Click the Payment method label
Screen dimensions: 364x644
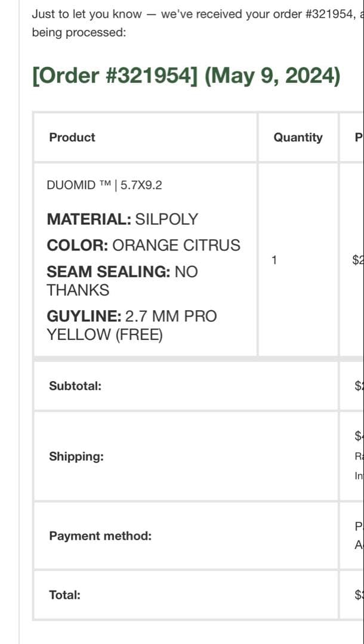pyautogui.click(x=100, y=535)
